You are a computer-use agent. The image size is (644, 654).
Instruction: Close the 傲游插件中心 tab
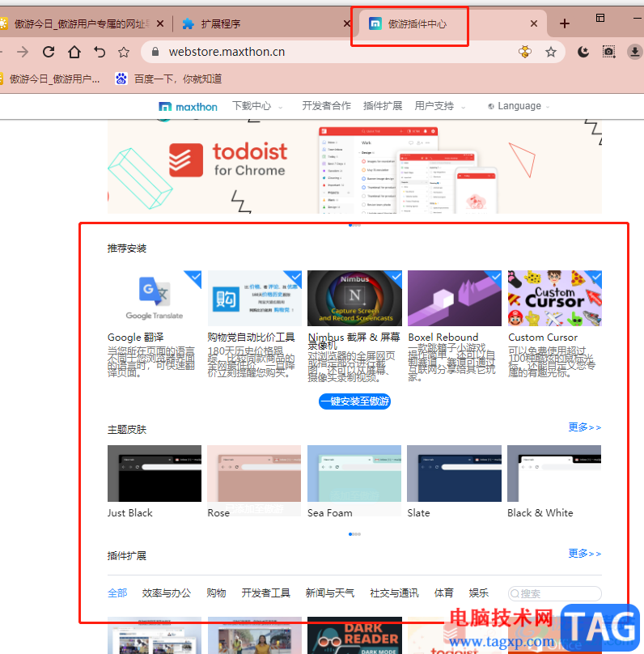(533, 23)
